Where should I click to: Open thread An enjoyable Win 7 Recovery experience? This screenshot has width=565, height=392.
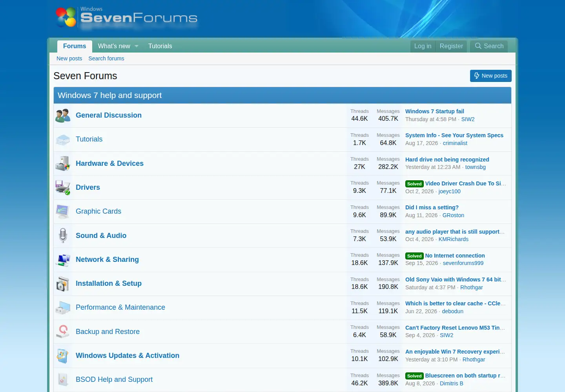click(455, 352)
